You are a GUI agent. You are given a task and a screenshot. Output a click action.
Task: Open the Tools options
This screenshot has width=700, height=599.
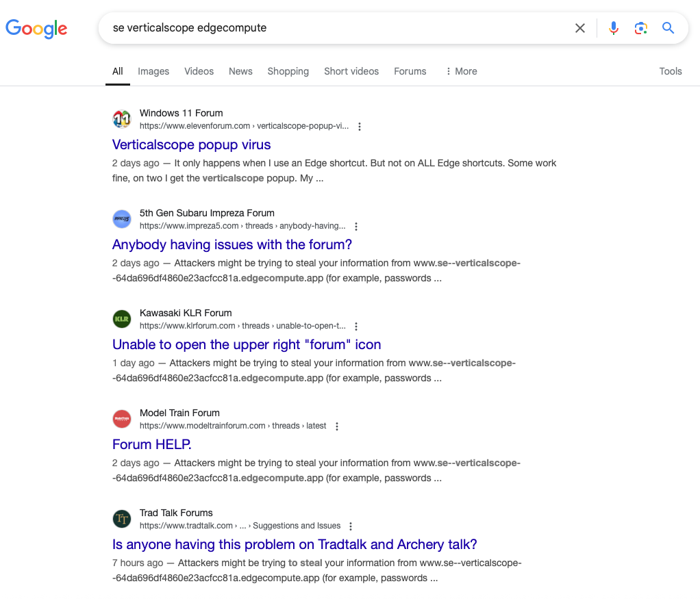coord(670,71)
